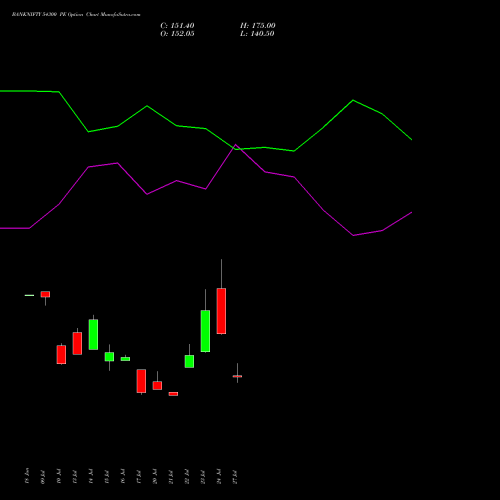Select the open value O: 152.05
Viewport: 500px width, 500px height.
[177, 34]
